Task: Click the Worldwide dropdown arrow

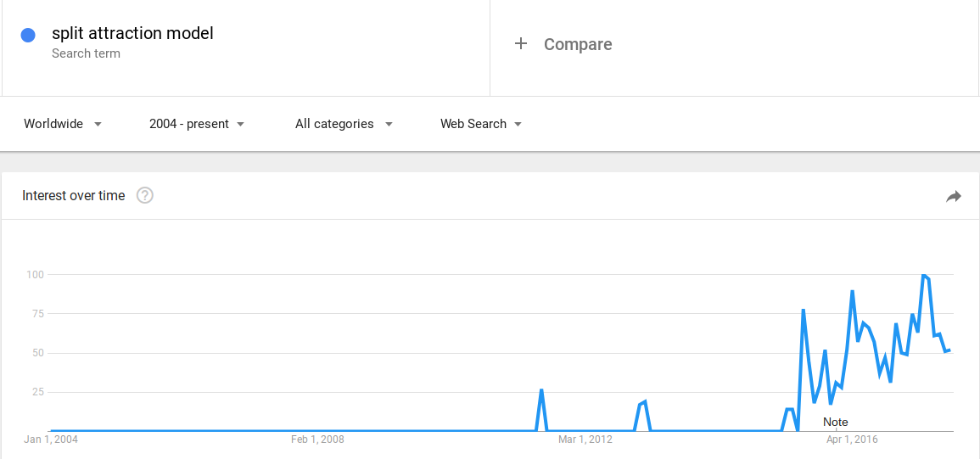Action: pyautogui.click(x=98, y=125)
